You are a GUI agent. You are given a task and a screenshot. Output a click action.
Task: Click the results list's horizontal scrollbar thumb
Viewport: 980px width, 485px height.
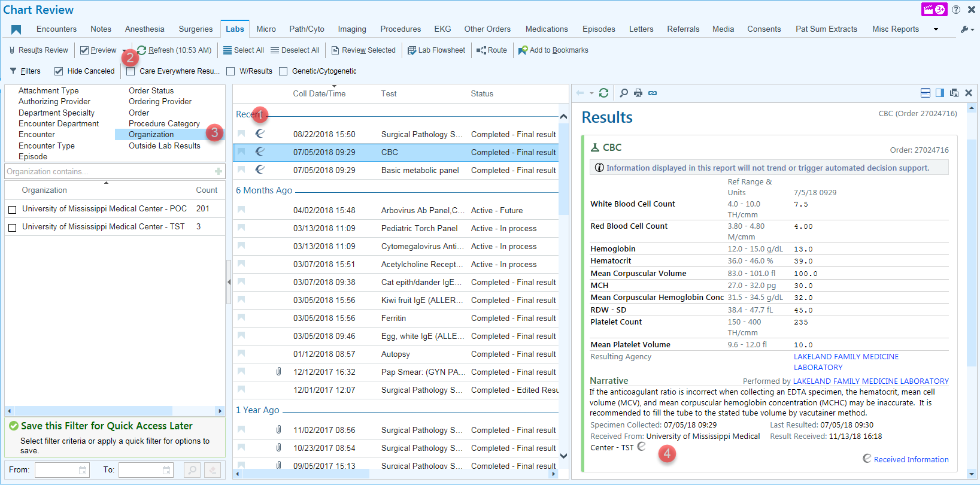305,474
